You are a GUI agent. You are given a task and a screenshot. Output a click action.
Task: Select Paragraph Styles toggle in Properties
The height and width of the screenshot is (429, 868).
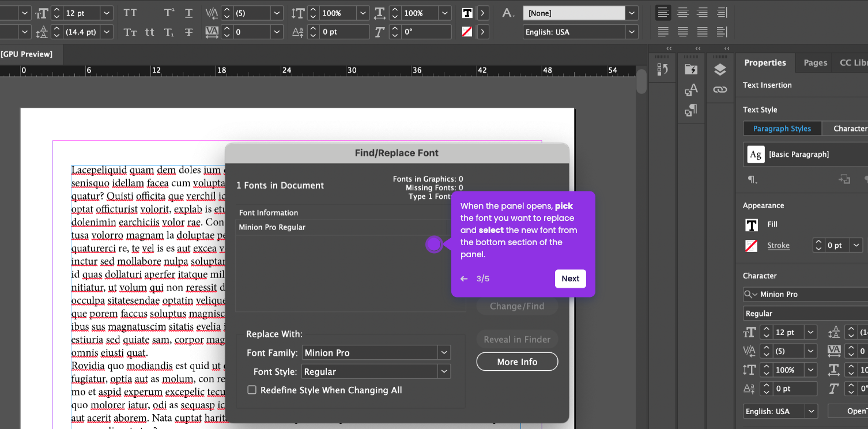pos(782,129)
